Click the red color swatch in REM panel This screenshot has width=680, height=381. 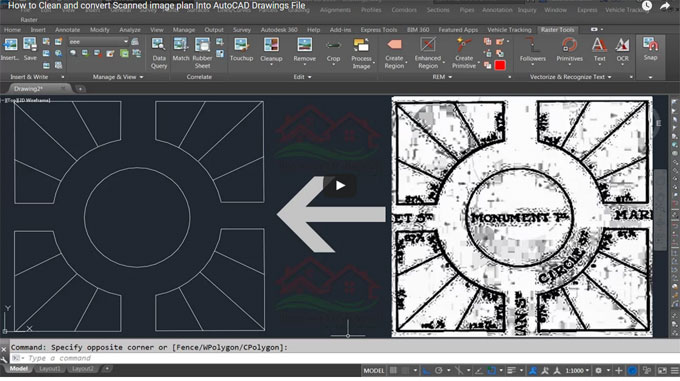coord(500,65)
